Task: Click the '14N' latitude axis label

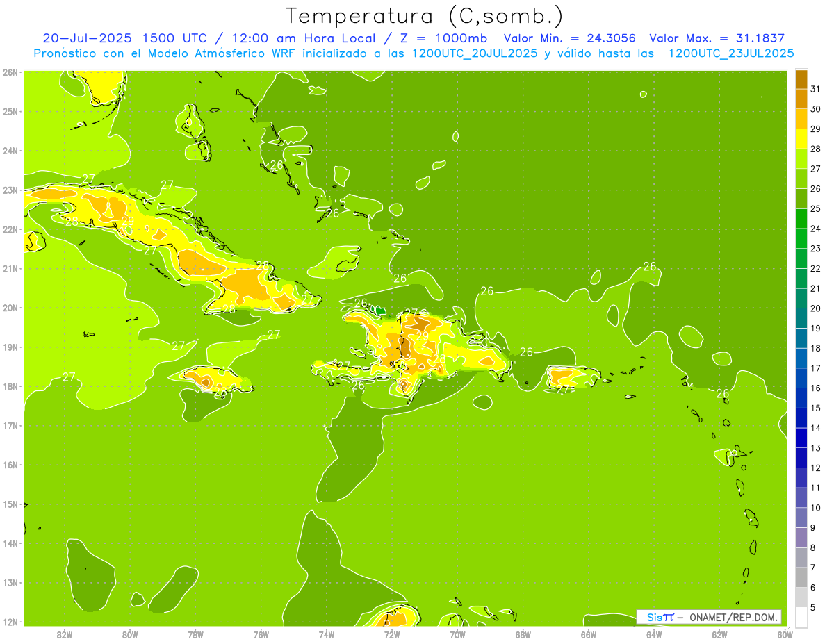Action: pos(10,543)
